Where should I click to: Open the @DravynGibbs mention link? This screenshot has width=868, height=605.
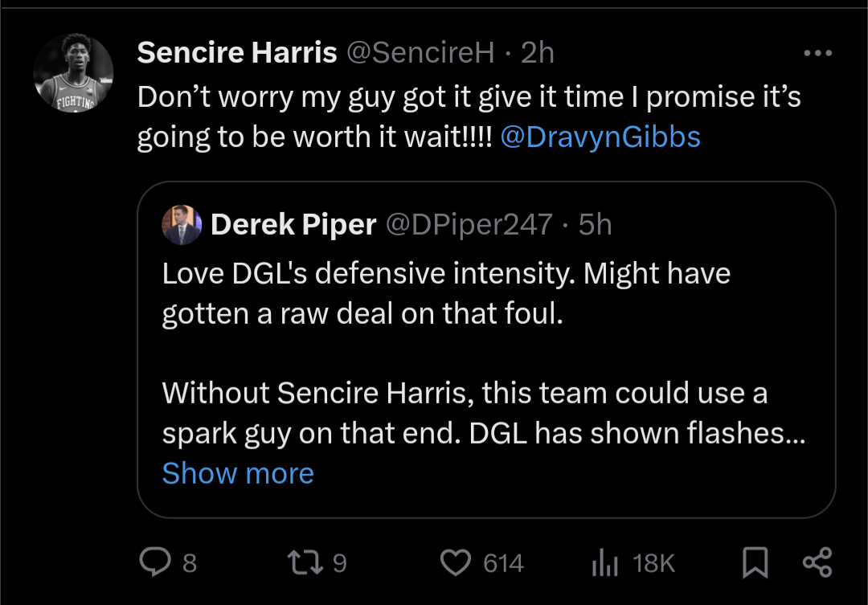click(600, 137)
